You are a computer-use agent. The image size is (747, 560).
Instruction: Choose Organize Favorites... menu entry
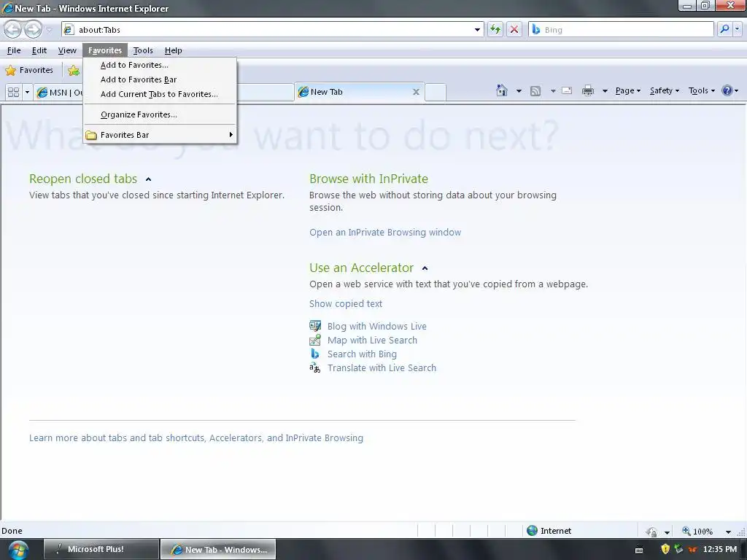pos(160,114)
